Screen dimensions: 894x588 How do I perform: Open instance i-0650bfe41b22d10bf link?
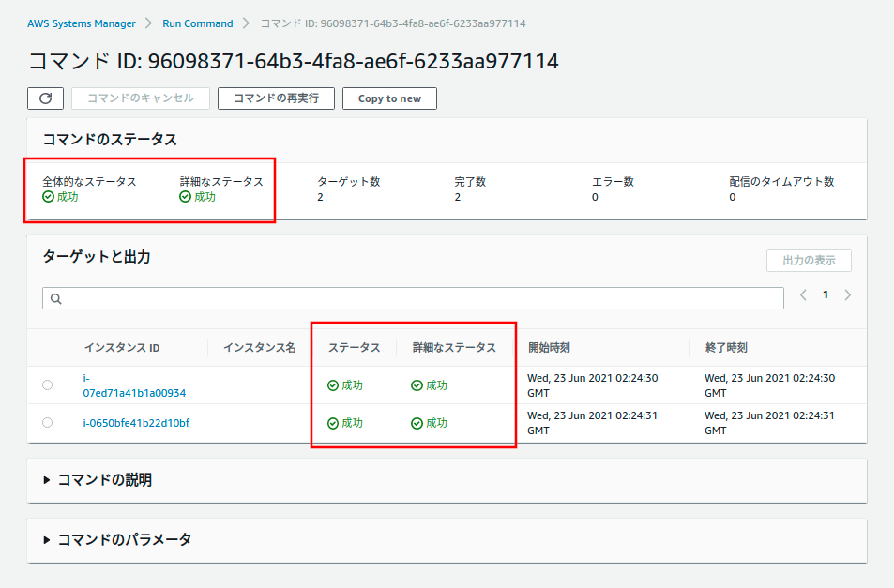tap(136, 423)
